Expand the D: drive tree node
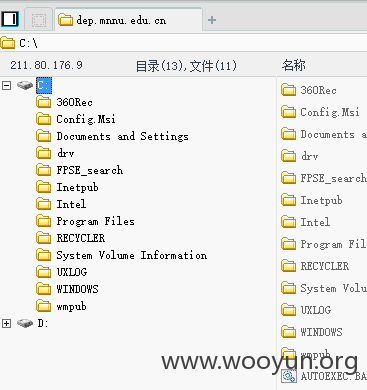367x390 pixels. (6, 323)
